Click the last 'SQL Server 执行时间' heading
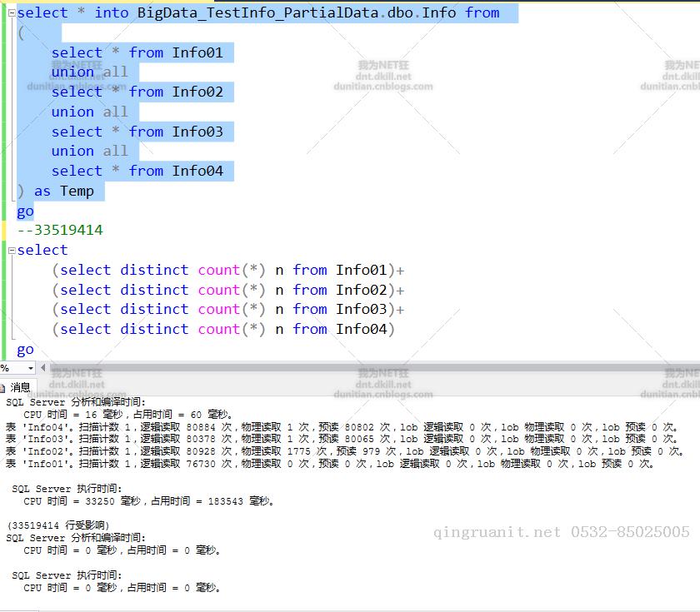 (x=67, y=575)
